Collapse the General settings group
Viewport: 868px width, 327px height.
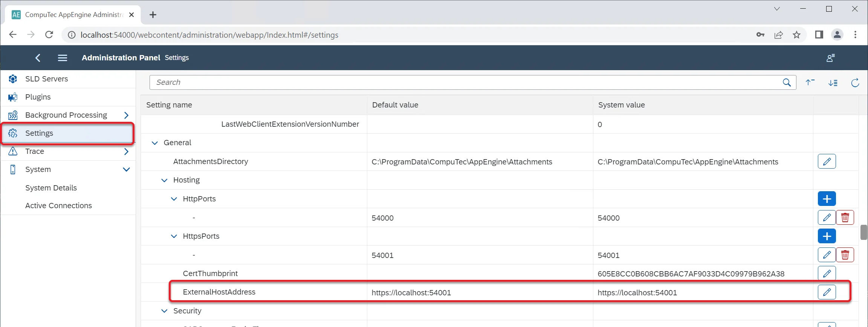(154, 143)
